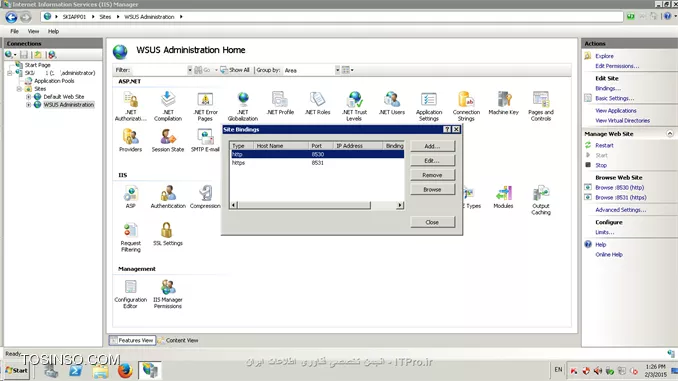678x381 pixels.
Task: Open Machine Key feature
Action: [503, 103]
